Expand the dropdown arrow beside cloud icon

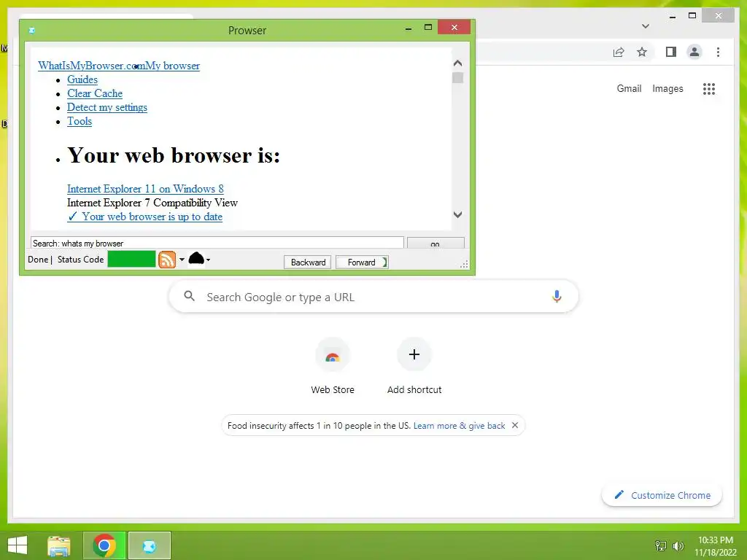[x=208, y=260]
